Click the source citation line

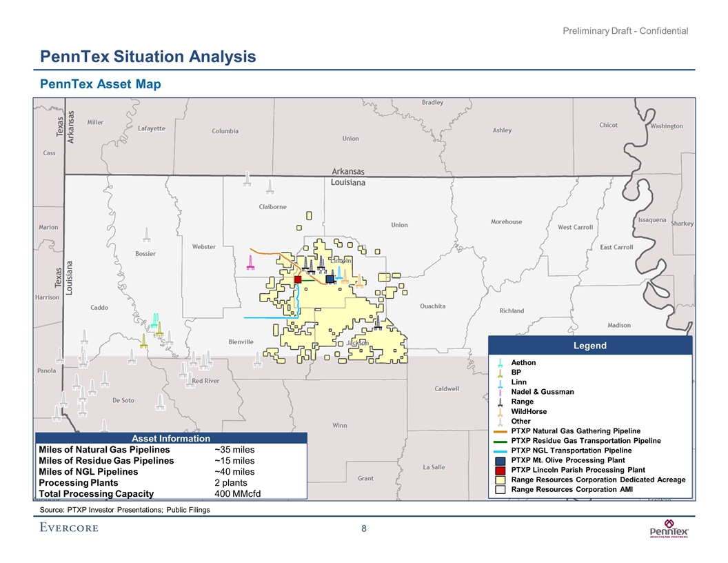[x=125, y=510]
